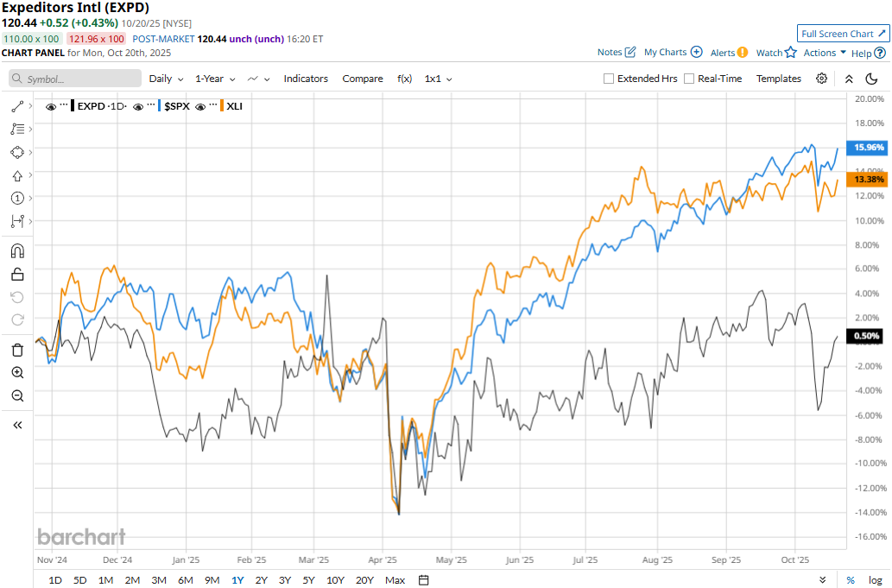Set Alerts for EXPD
Viewport: 892px width, 588px height.
(x=729, y=53)
